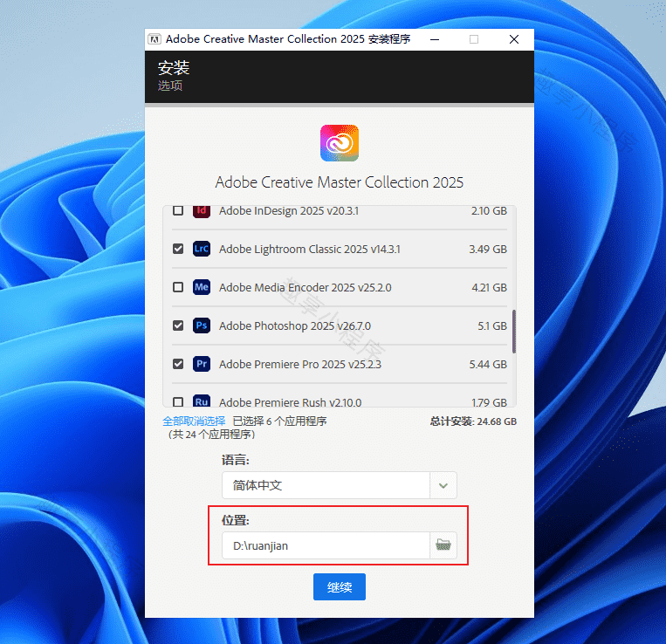Click the 简体中文 language combo box

(339, 485)
